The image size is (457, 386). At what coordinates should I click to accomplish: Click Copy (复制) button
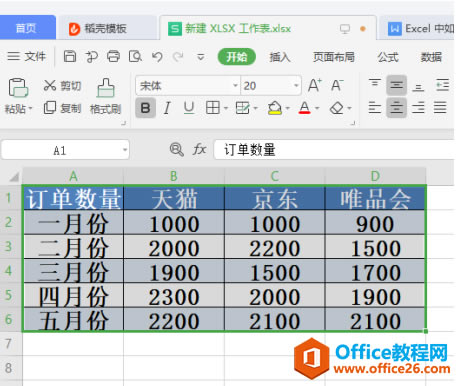coord(62,108)
